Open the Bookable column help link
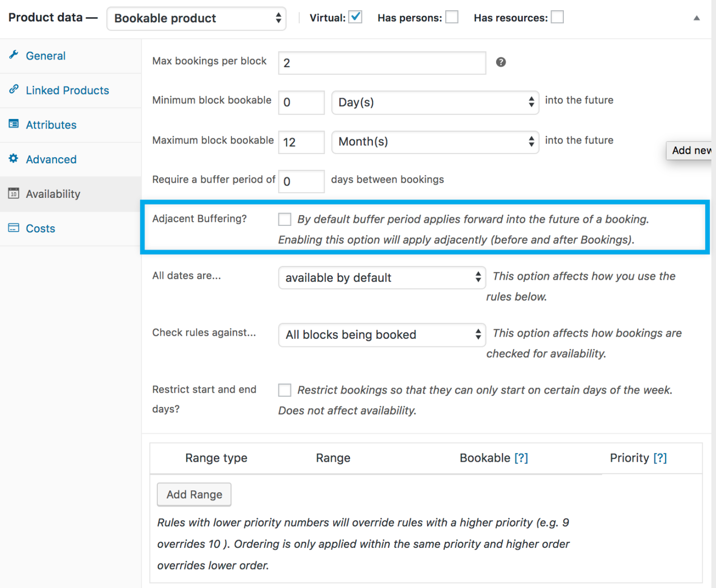716x588 pixels. click(x=522, y=457)
